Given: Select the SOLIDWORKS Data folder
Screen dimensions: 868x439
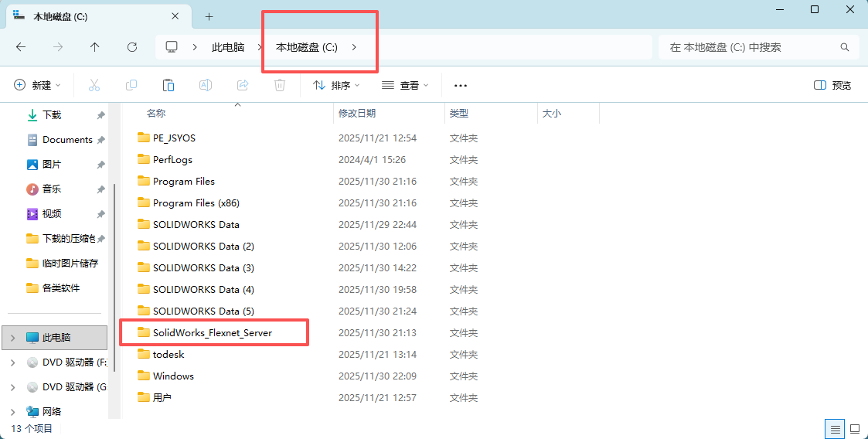Looking at the screenshot, I should (196, 224).
